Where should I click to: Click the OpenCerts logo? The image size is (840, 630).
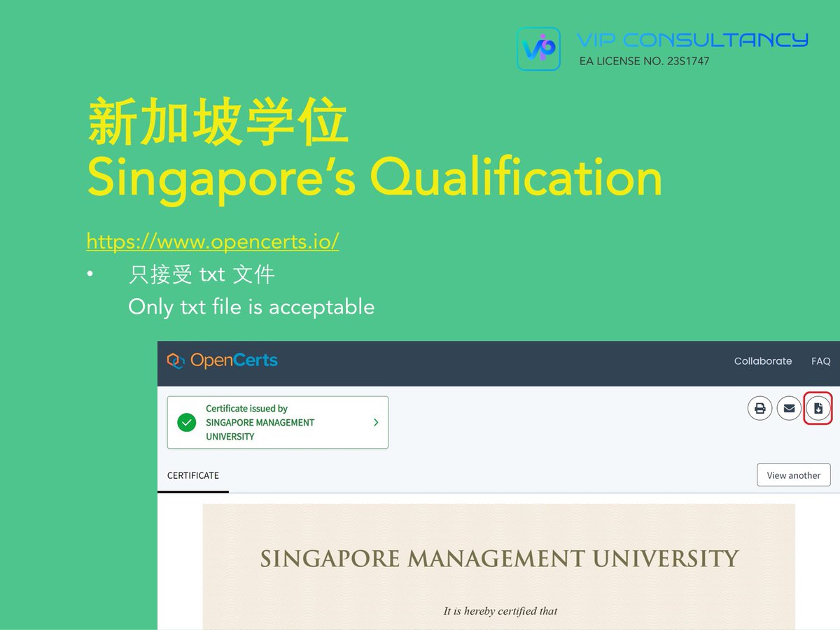pyautogui.click(x=222, y=361)
